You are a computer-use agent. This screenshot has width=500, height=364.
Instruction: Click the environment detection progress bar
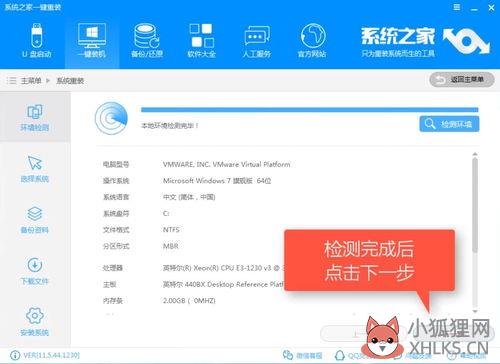(309, 110)
